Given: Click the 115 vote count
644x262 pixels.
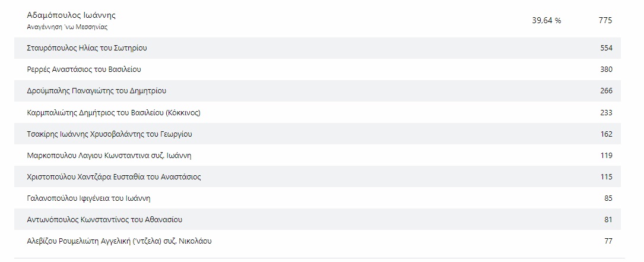Looking at the screenshot, I should [606, 176].
